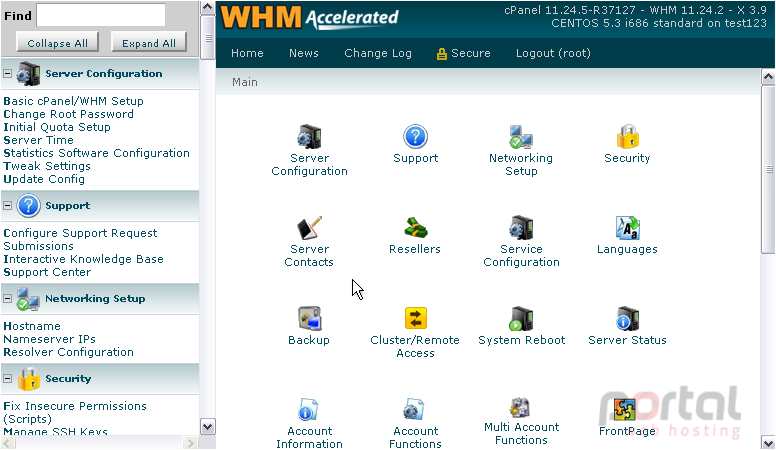Open the Networking Setup icon in Main
Image resolution: width=776 pixels, height=450 pixels.
click(x=521, y=137)
